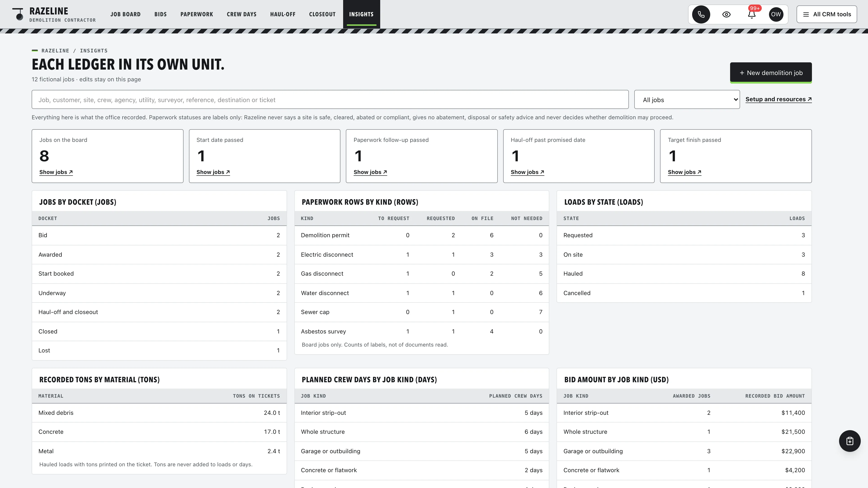Open the phone call icon

(x=701, y=14)
